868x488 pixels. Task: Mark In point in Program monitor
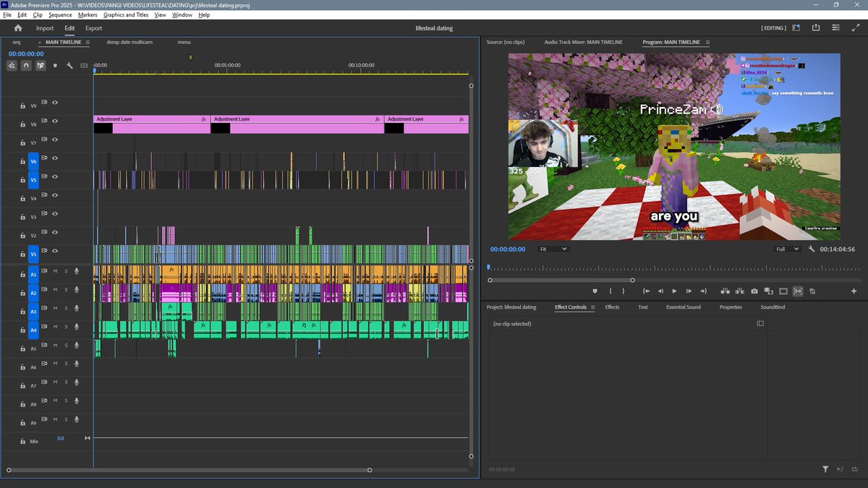click(610, 291)
